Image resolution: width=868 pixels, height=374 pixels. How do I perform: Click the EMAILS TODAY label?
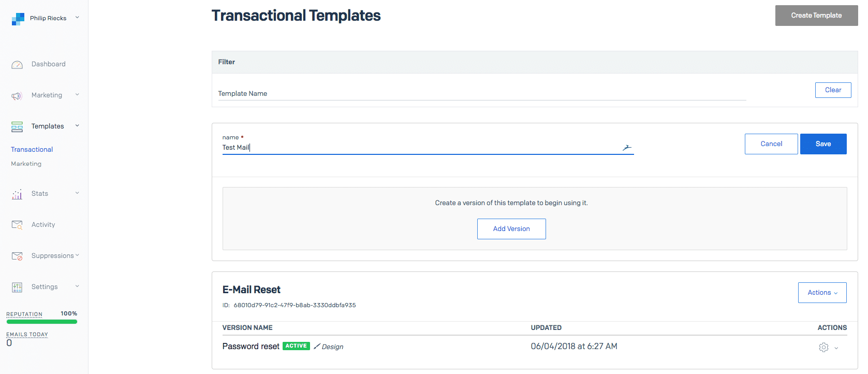[x=27, y=335]
